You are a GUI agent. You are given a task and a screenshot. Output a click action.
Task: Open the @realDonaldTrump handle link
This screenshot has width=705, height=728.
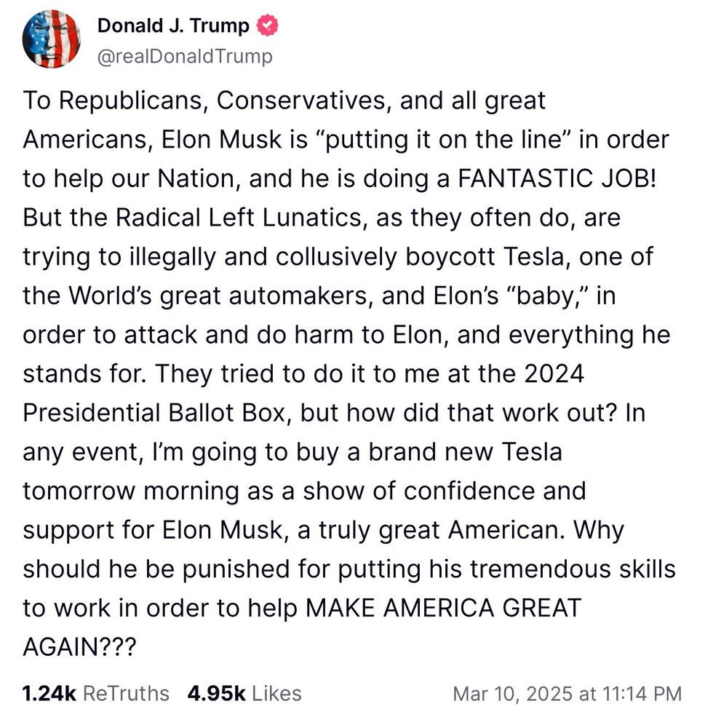click(185, 56)
